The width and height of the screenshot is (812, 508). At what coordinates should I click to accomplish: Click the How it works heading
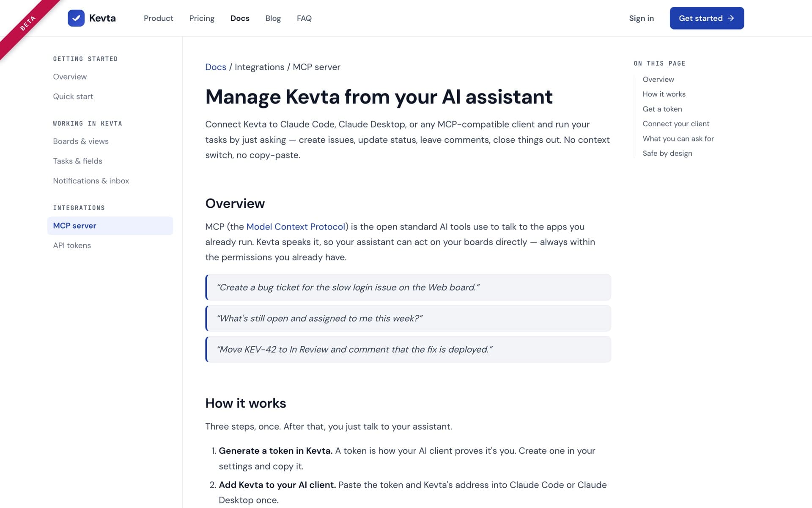point(246,403)
